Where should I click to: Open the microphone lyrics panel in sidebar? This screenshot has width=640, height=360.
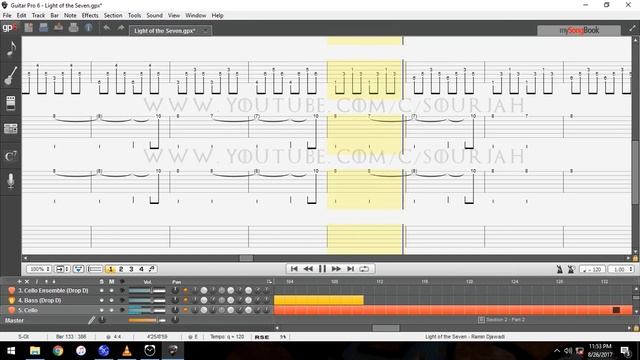[11, 181]
